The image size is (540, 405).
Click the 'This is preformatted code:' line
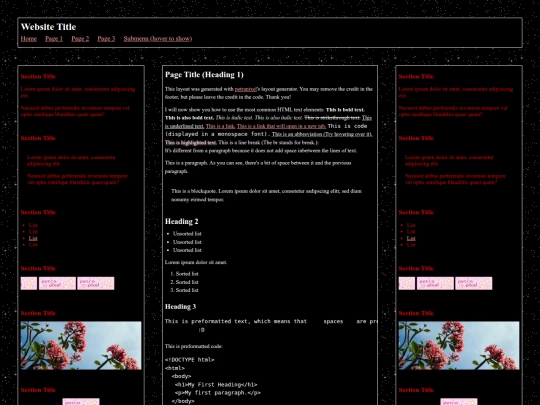click(194, 346)
